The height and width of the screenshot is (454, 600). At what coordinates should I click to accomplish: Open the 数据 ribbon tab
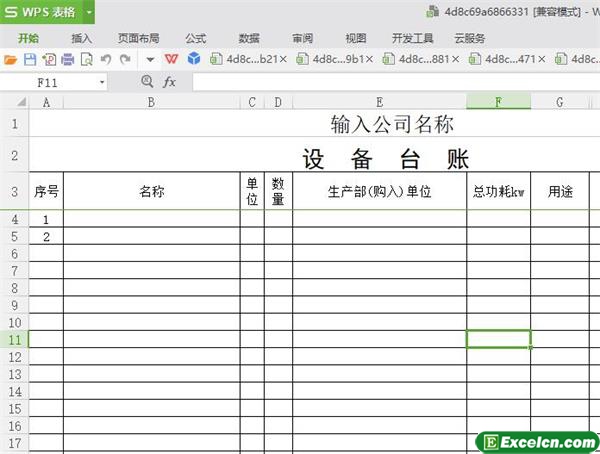[249, 38]
